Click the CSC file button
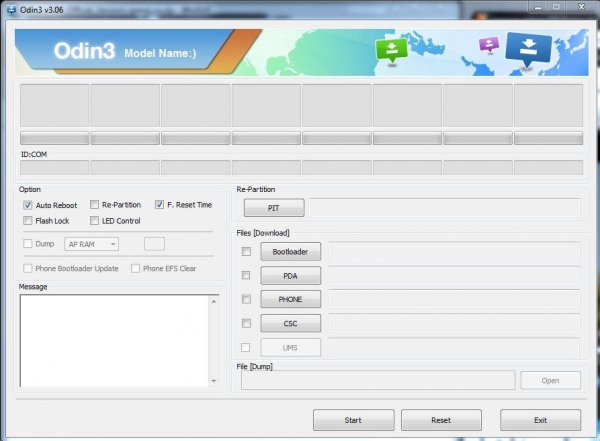The height and width of the screenshot is (441, 600). coord(290,323)
